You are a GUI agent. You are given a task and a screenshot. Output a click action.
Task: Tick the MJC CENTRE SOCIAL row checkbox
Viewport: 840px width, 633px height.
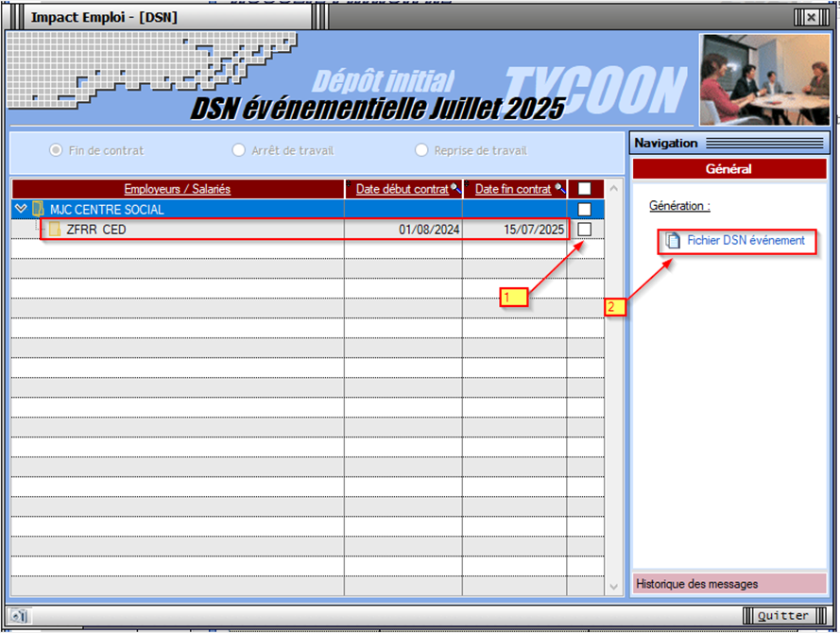pos(585,209)
